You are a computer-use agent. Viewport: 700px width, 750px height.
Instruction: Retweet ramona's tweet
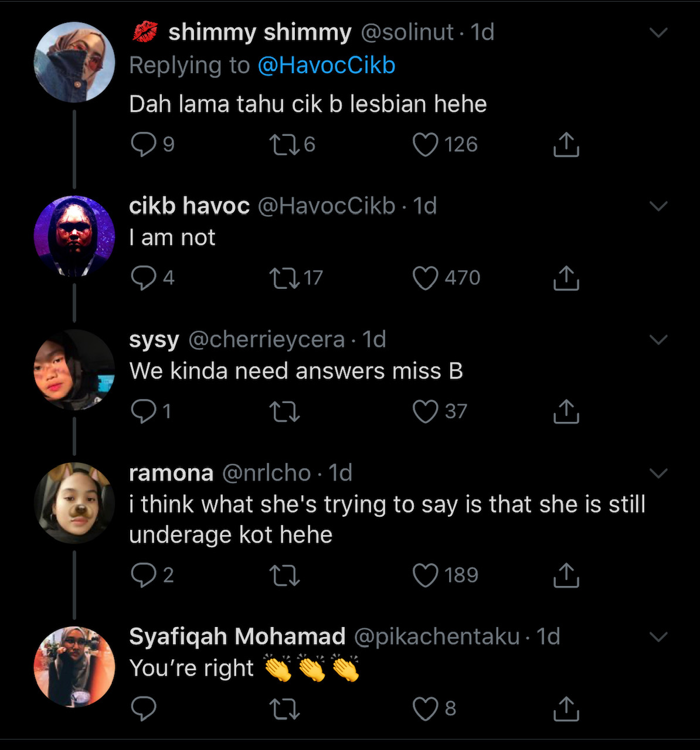point(284,575)
